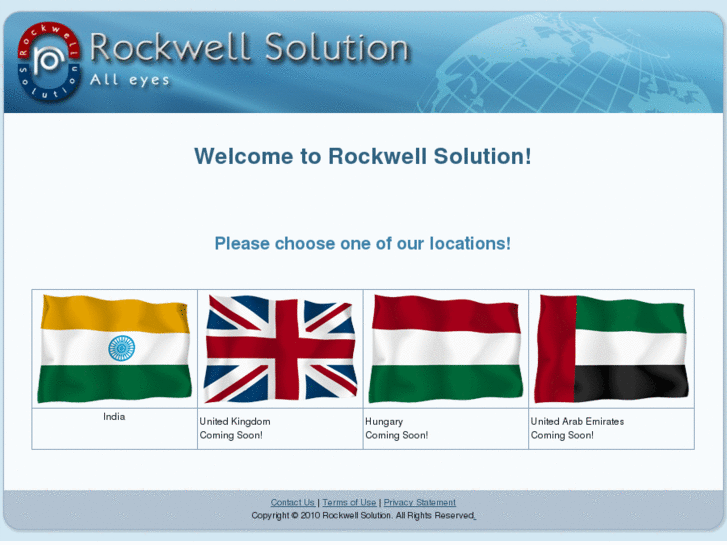Click the Rockwell Solution banner title

249,47
